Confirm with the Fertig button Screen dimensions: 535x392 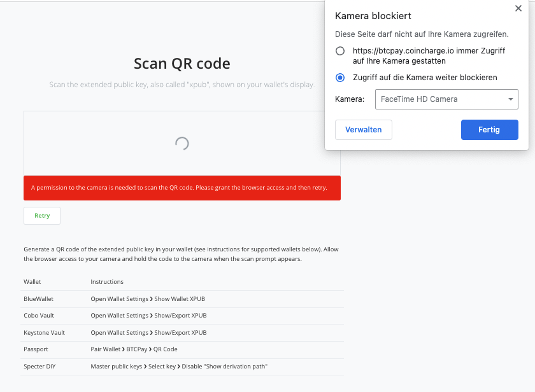point(489,130)
